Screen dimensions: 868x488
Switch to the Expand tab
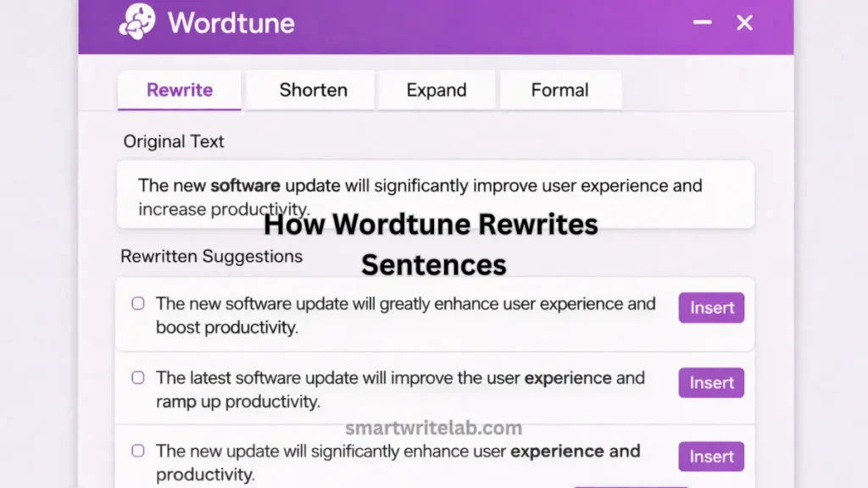pyautogui.click(x=437, y=90)
